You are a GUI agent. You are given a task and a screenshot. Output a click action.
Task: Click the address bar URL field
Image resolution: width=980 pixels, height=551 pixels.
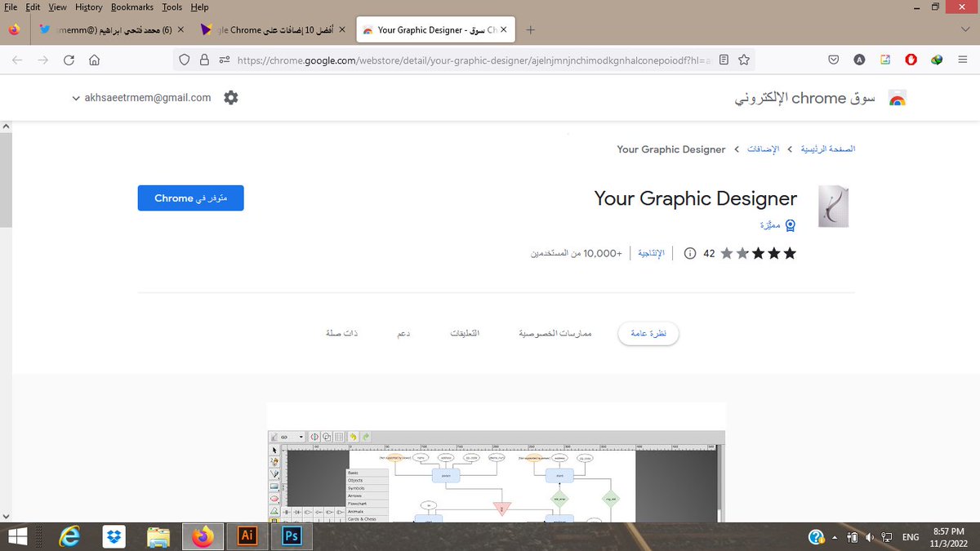click(x=474, y=60)
